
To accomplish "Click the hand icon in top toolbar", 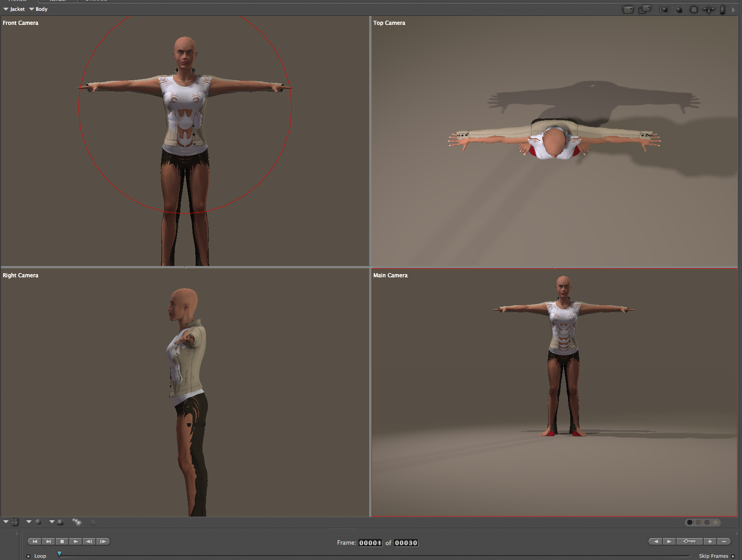I will pyautogui.click(x=722, y=9).
